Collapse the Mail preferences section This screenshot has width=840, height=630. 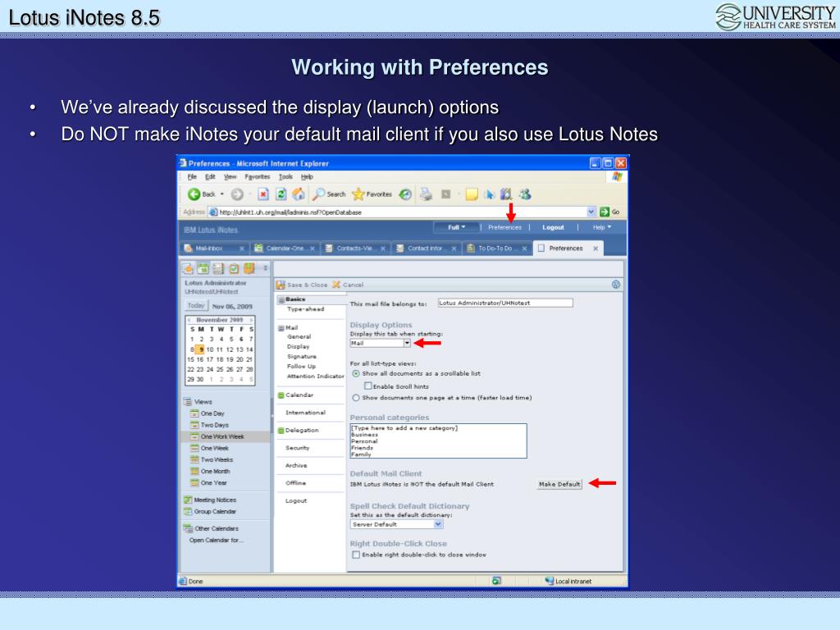[281, 328]
